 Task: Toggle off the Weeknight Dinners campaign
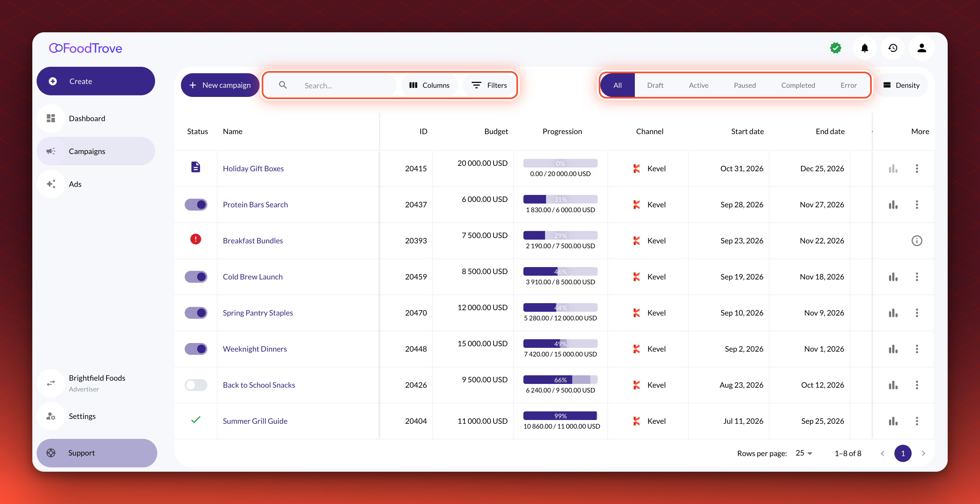pyautogui.click(x=196, y=349)
